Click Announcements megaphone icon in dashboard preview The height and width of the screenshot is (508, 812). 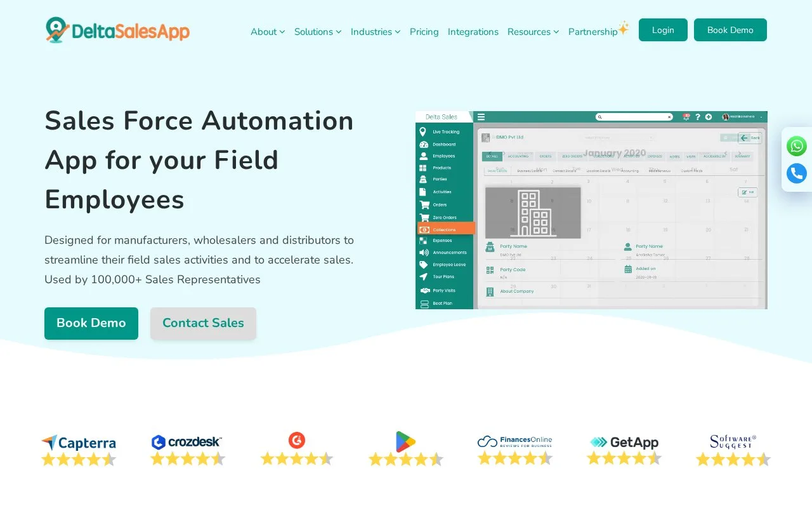click(424, 253)
